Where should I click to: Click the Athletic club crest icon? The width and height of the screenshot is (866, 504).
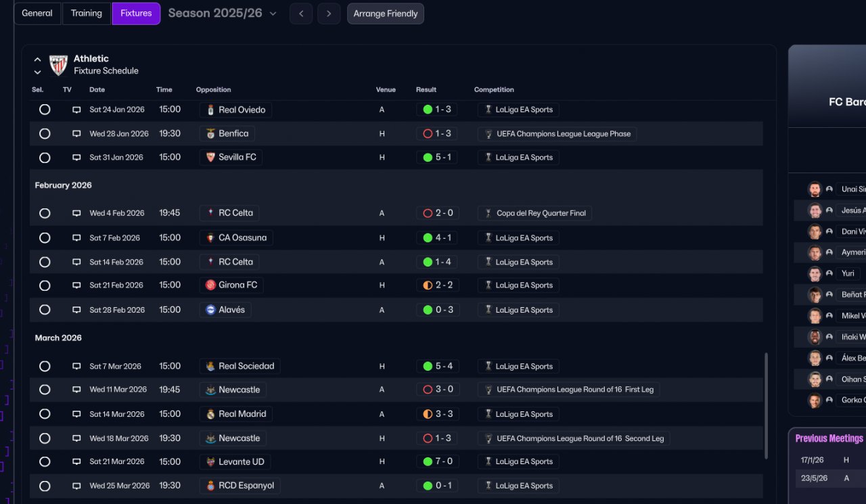coord(59,65)
